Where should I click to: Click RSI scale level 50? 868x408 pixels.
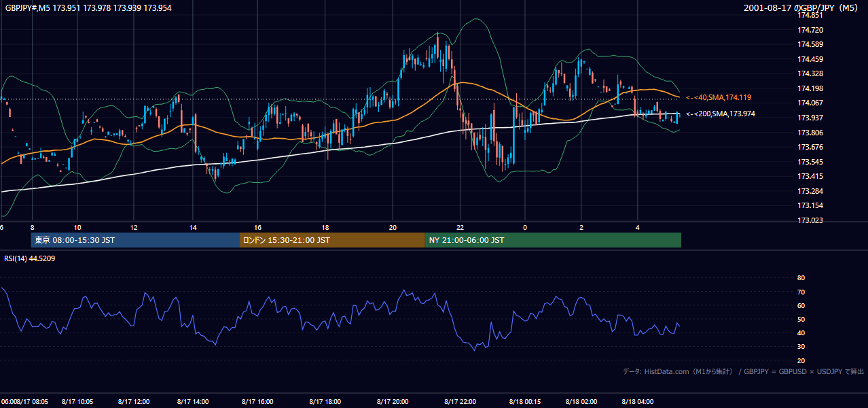tap(801, 319)
